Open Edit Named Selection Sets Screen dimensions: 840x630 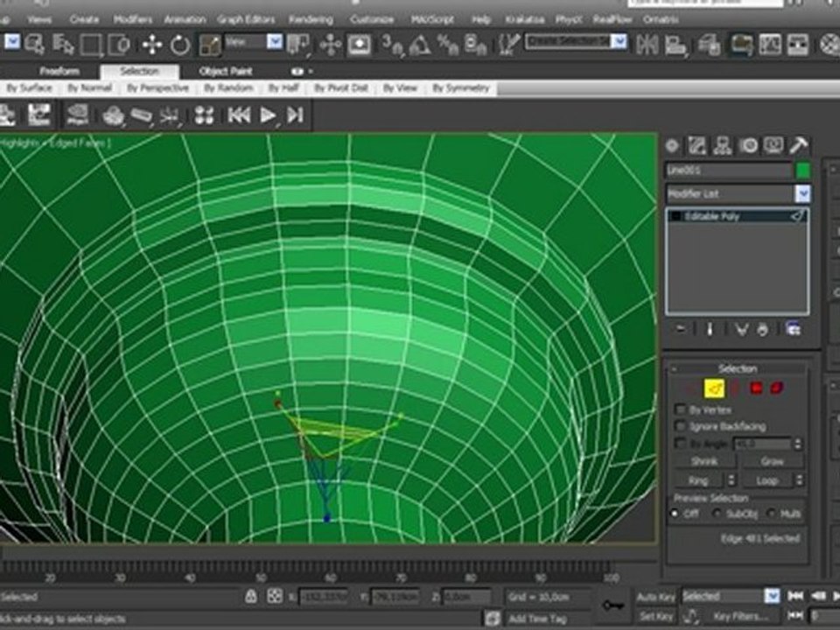(x=508, y=45)
